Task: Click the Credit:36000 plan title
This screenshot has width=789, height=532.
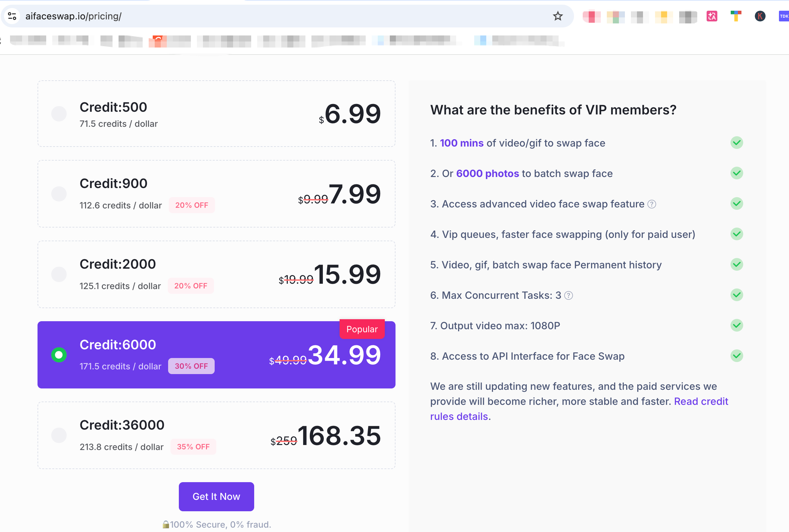Action: pyautogui.click(x=122, y=425)
